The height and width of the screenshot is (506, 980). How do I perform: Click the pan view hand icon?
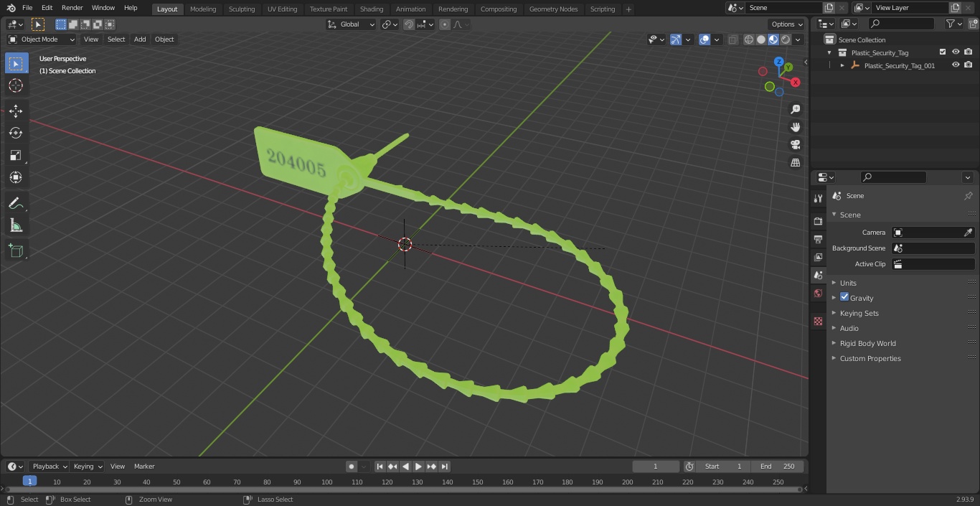[x=795, y=127]
